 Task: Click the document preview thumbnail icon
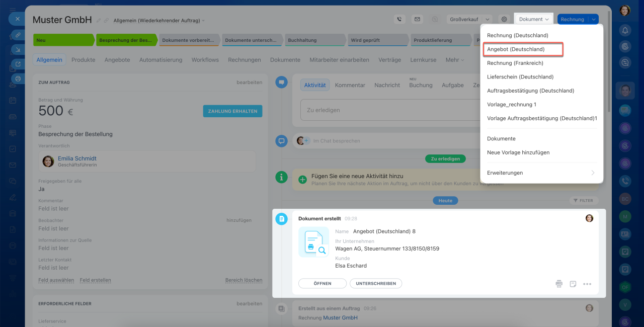click(314, 242)
